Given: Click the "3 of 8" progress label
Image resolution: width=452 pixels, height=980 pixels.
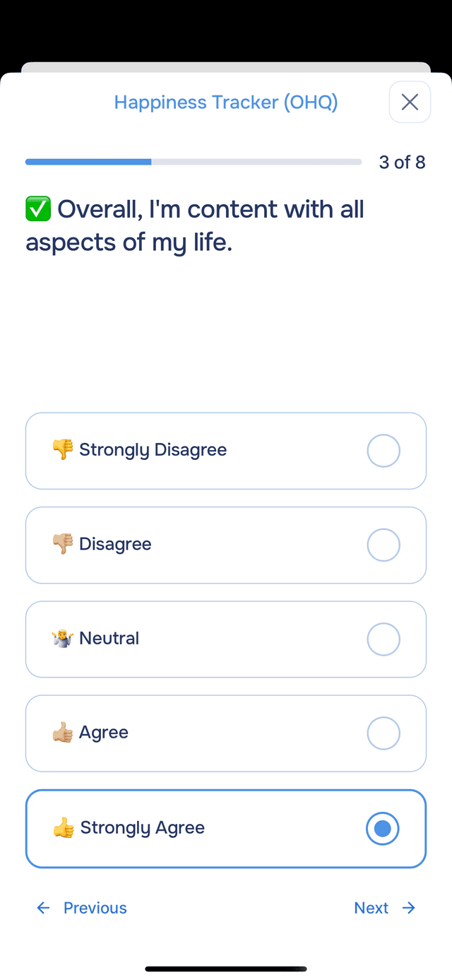Looking at the screenshot, I should point(402,162).
